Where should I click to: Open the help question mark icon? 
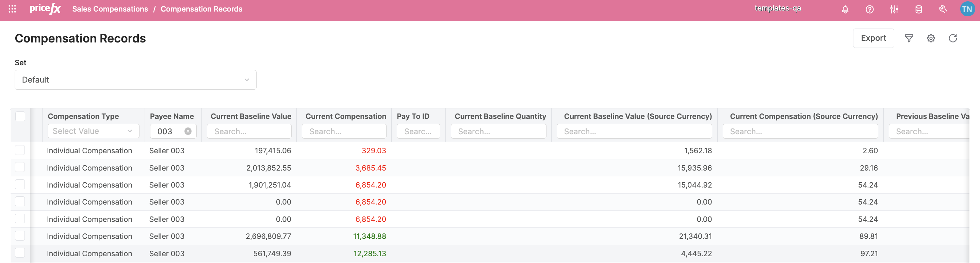pyautogui.click(x=870, y=10)
